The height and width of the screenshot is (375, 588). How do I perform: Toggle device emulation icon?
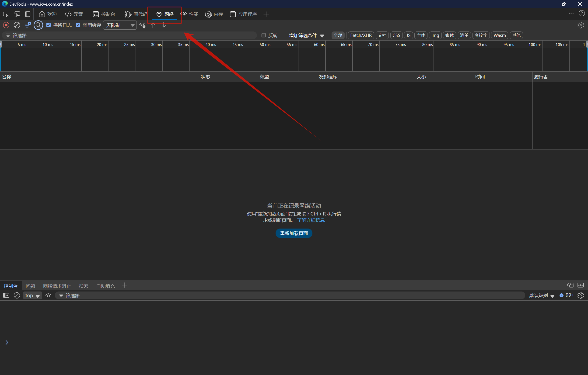click(x=17, y=14)
